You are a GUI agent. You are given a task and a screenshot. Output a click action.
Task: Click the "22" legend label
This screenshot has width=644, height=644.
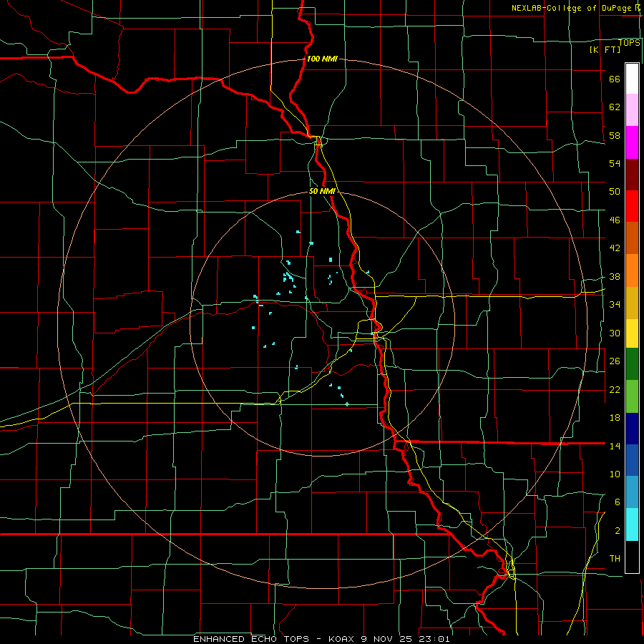point(615,390)
